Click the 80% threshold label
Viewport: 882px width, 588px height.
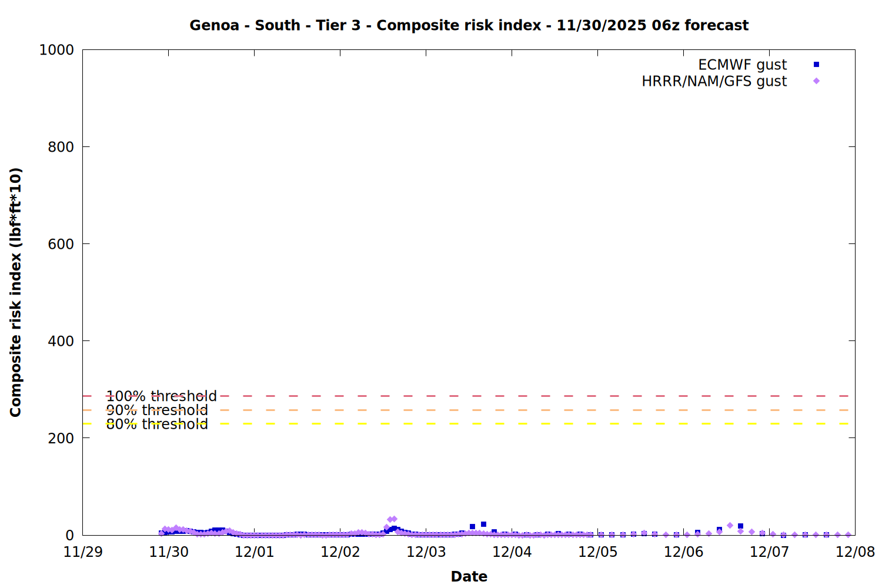[x=157, y=424]
